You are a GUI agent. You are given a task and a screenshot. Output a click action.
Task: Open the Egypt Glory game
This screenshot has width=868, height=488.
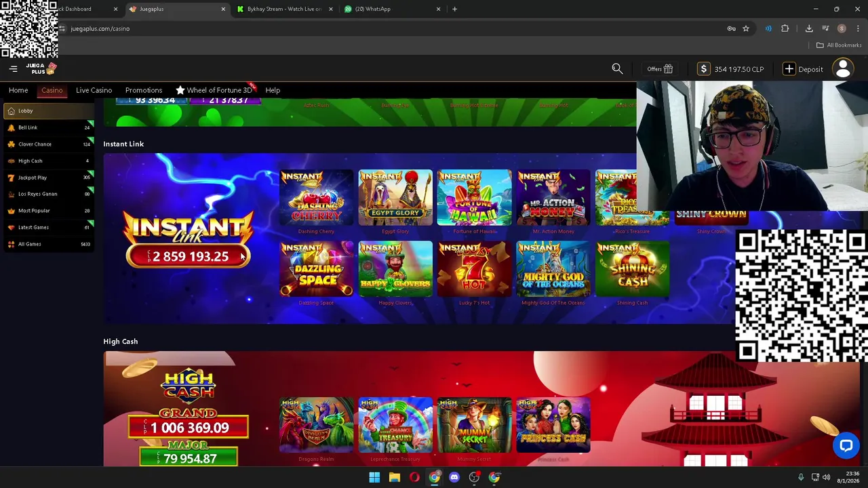(395, 197)
